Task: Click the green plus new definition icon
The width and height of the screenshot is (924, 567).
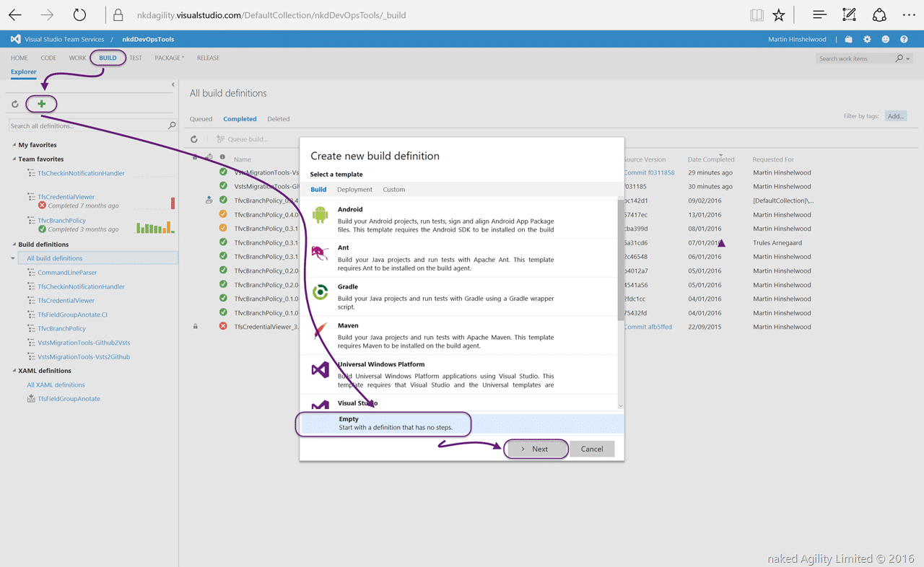Action: click(x=41, y=104)
